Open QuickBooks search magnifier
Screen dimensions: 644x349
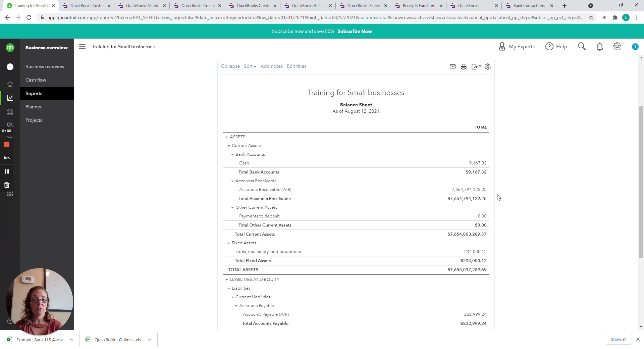click(x=582, y=47)
